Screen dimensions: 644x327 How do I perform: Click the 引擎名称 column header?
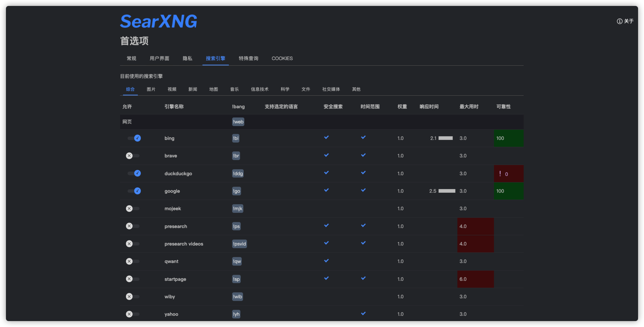tap(174, 107)
